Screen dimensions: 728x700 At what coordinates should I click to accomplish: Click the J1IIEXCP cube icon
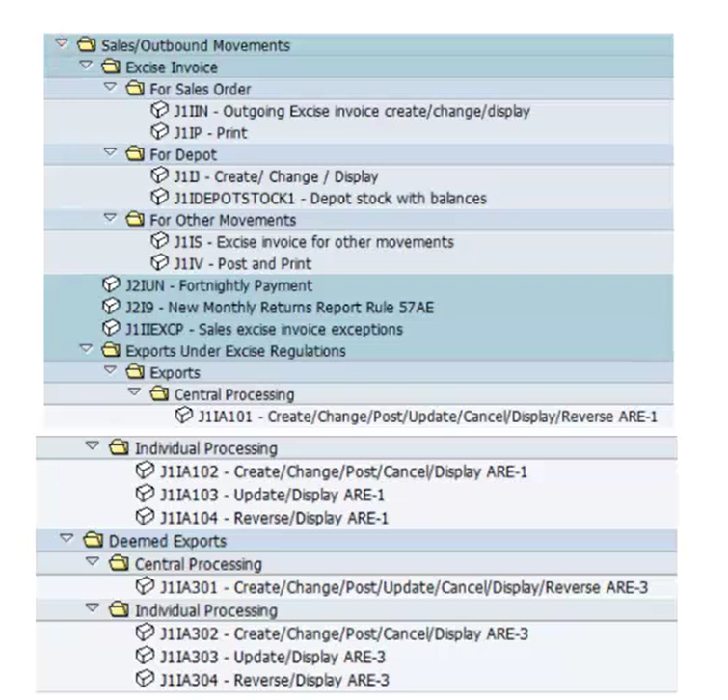(x=111, y=328)
